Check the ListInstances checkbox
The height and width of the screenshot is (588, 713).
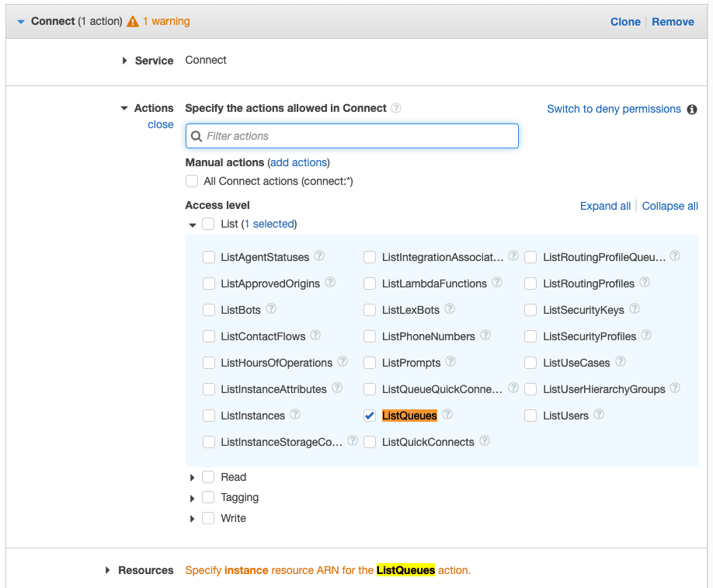tap(209, 416)
